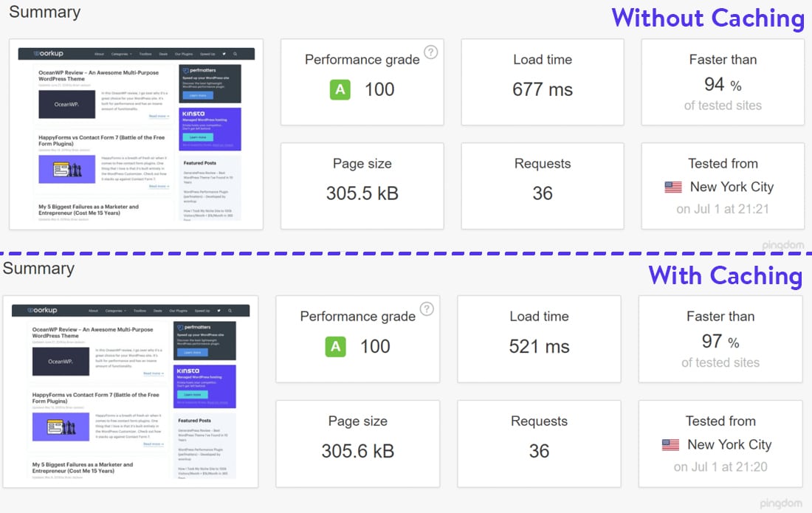This screenshot has height=513, width=812.
Task: Click the Pingdom logo under the top results
Action: pyautogui.click(x=782, y=245)
